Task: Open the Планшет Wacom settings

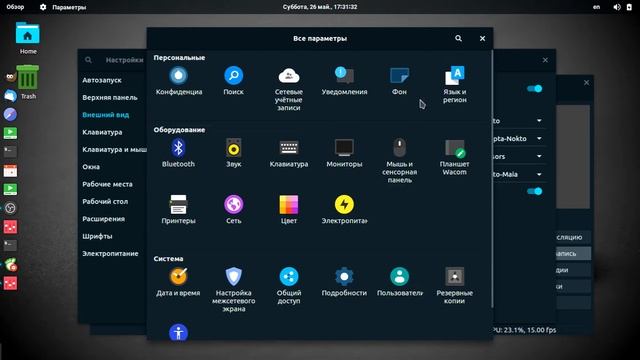Action: (x=455, y=157)
